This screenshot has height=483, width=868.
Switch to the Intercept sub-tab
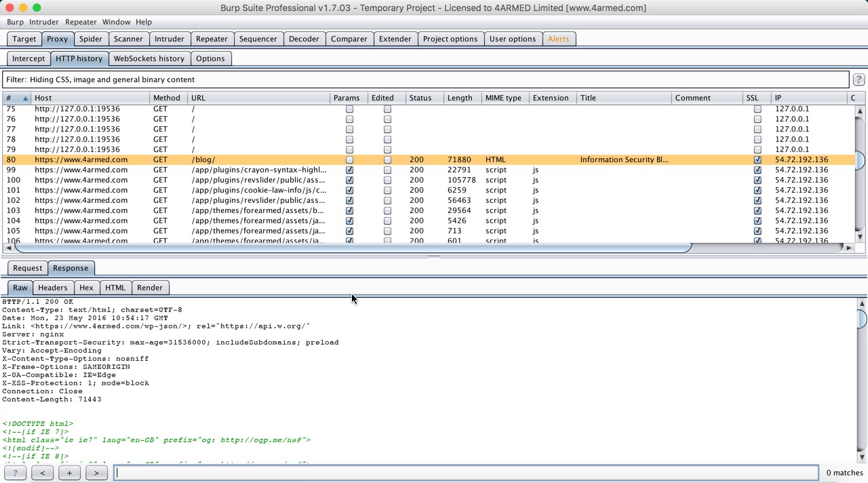(28, 58)
